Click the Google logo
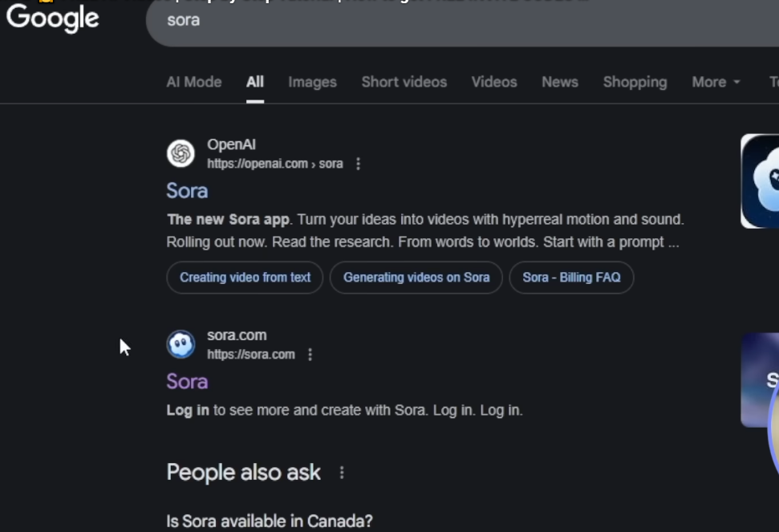 (51, 19)
